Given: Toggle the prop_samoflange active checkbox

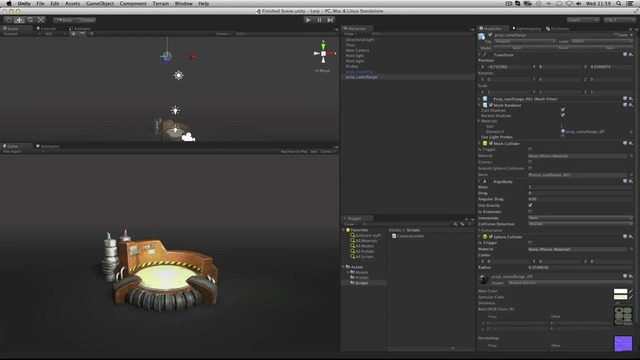Looking at the screenshot, I should pyautogui.click(x=490, y=35).
